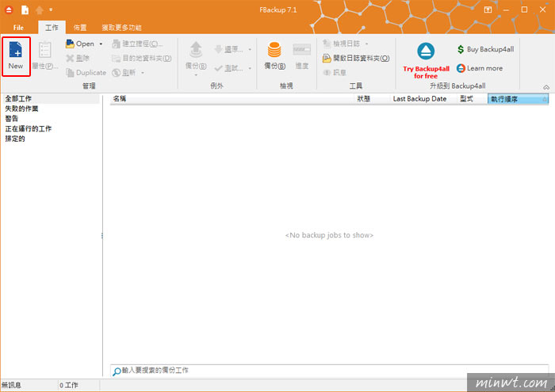Click the New backup job icon
Viewport: 555px width, 392px height.
[16, 50]
